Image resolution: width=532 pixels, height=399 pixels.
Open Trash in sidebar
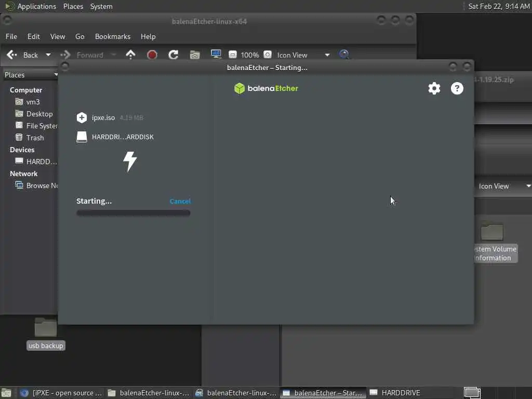pos(30,138)
